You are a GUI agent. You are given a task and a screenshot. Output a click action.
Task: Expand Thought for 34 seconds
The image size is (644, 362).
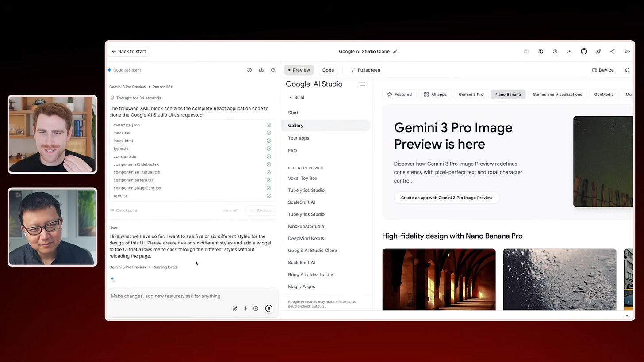(135, 98)
